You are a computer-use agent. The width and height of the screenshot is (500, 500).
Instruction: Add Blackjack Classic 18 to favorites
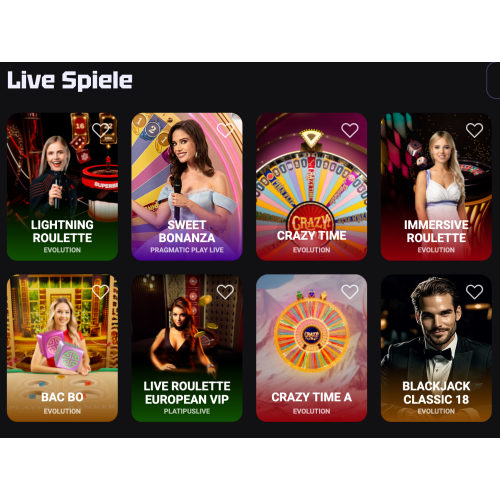click(474, 292)
